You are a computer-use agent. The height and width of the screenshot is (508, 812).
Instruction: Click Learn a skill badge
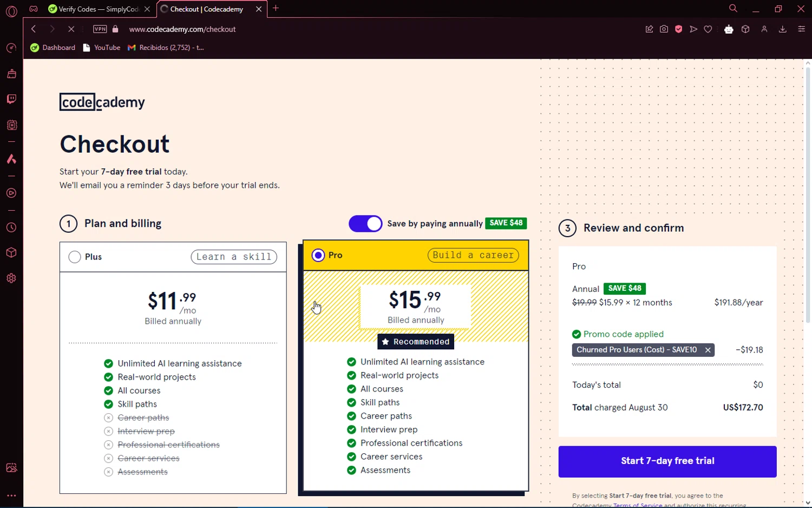[x=234, y=257]
